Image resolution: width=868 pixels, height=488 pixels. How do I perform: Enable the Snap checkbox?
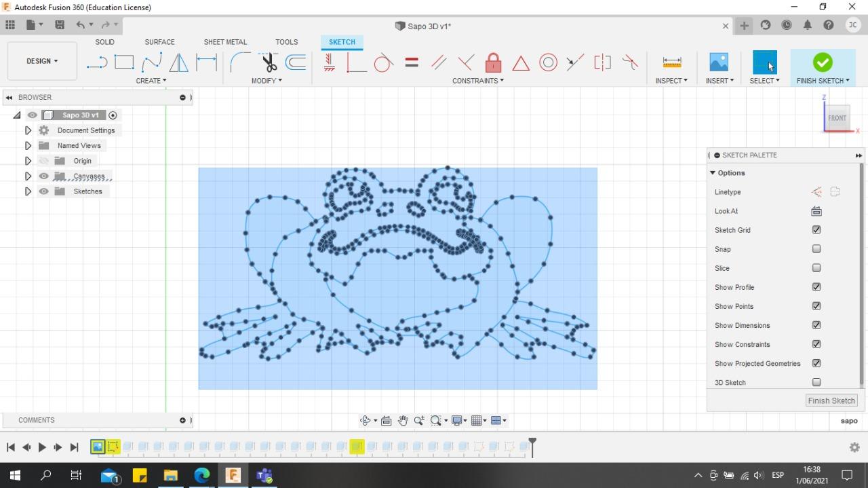point(816,249)
